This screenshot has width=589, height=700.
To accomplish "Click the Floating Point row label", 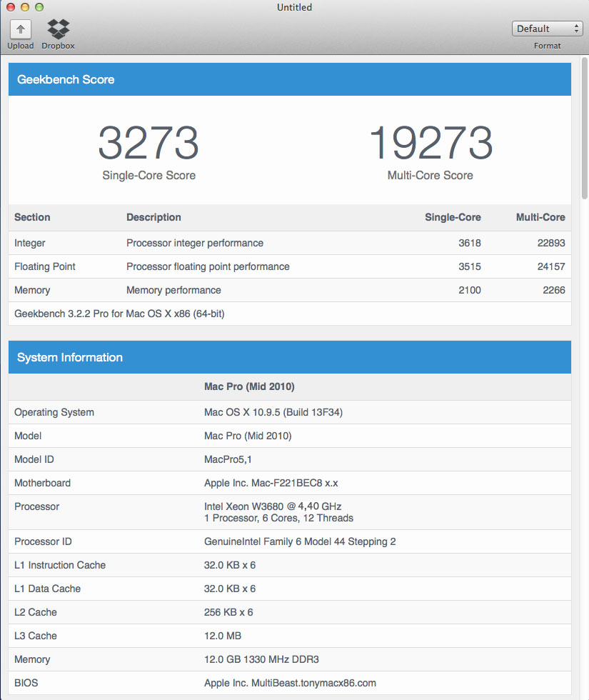I will [x=44, y=266].
